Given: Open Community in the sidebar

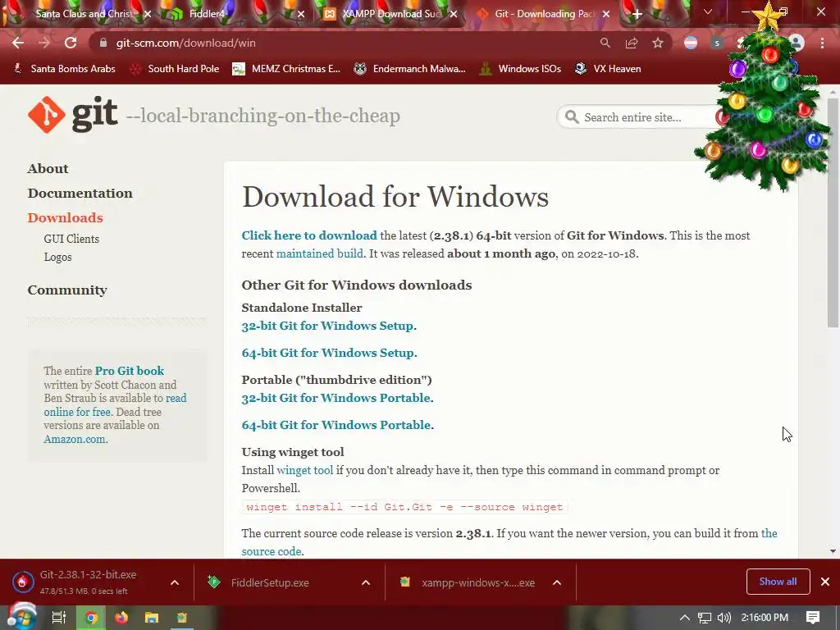Looking at the screenshot, I should [x=67, y=290].
